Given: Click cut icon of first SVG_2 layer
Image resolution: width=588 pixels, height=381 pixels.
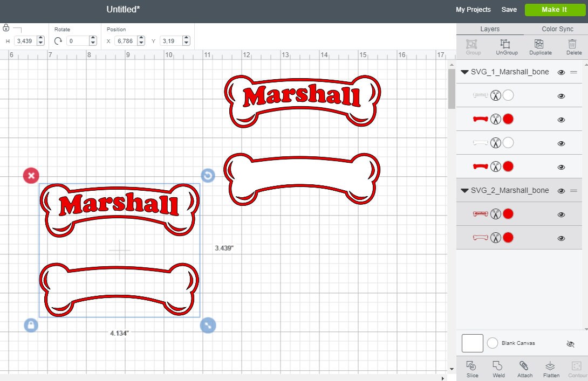Looking at the screenshot, I should click(x=496, y=214).
